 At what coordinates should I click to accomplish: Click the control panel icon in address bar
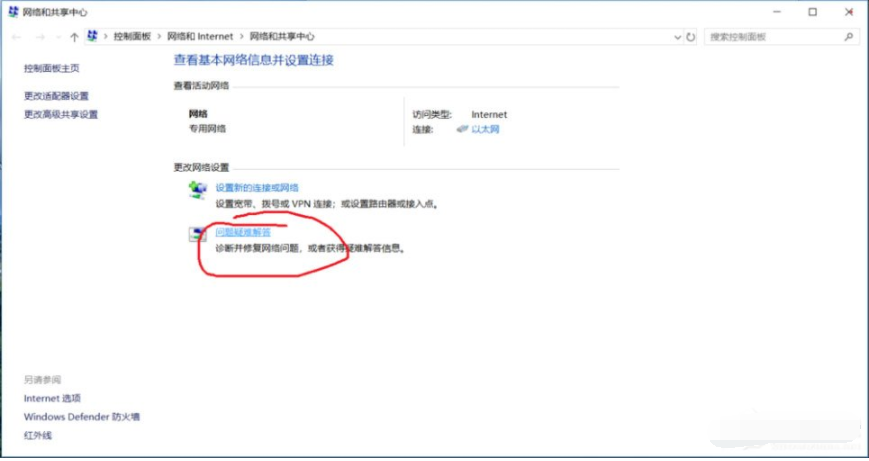tap(93, 36)
